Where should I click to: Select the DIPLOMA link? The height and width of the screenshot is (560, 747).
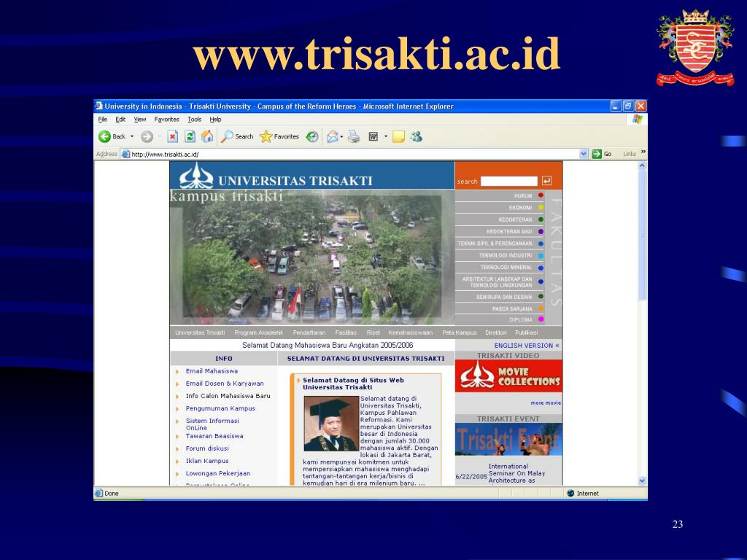(521, 319)
